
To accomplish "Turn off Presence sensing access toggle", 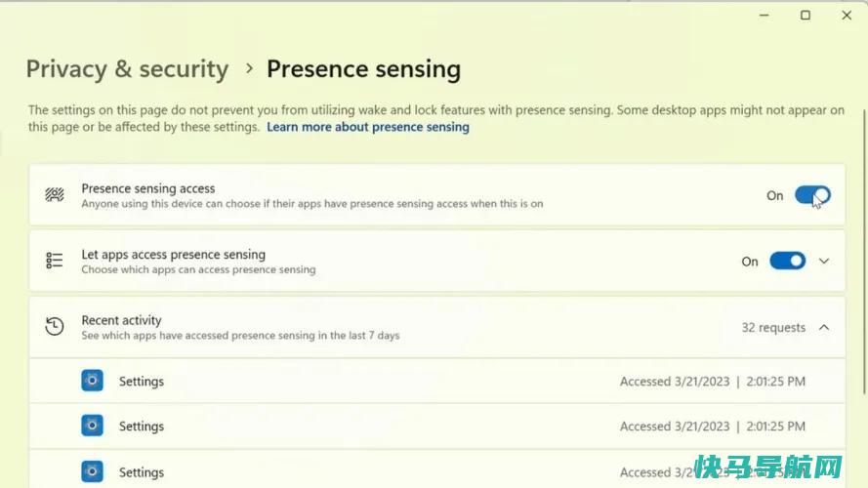I will 812,195.
